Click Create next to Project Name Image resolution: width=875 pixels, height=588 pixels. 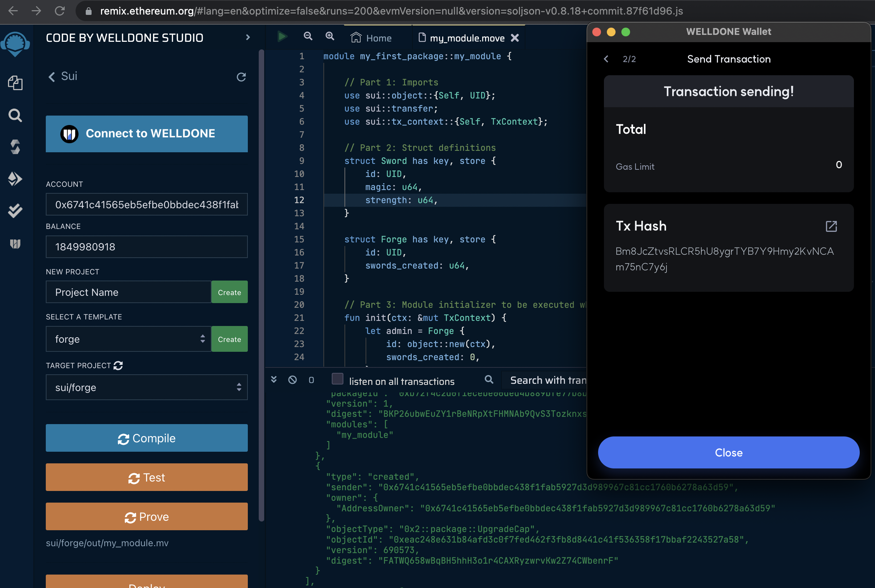pyautogui.click(x=229, y=292)
